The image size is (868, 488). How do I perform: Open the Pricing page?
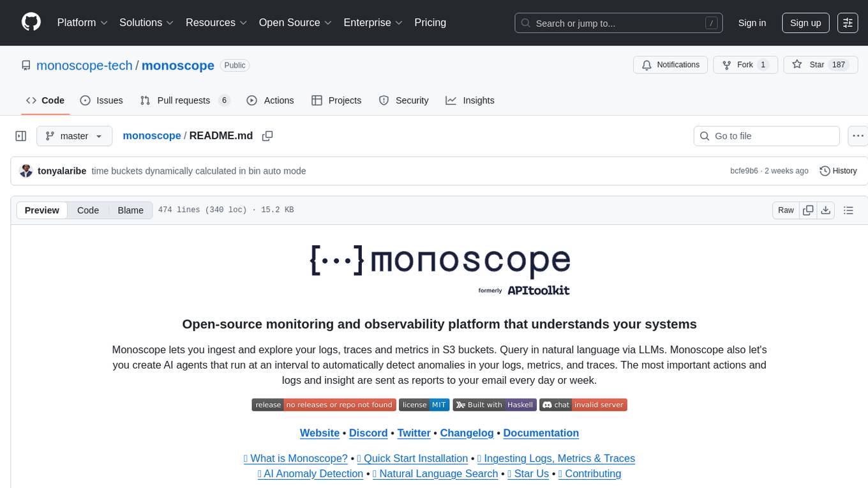430,22
